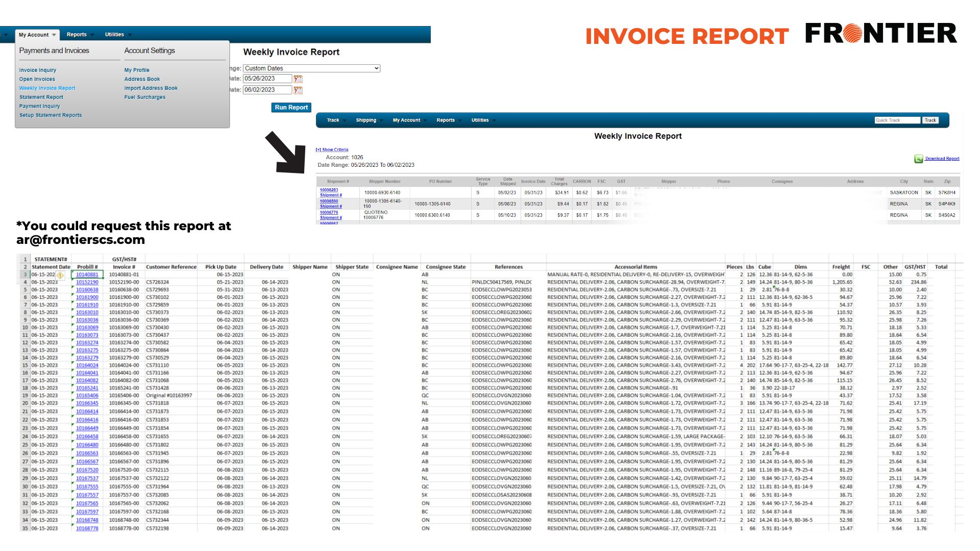Click into the Quick Track input field

point(897,120)
